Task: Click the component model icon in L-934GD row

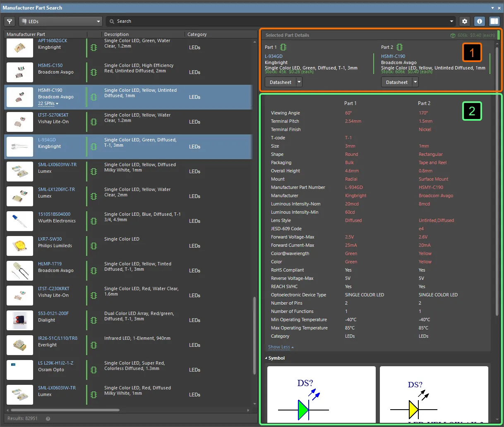Action: (x=94, y=147)
